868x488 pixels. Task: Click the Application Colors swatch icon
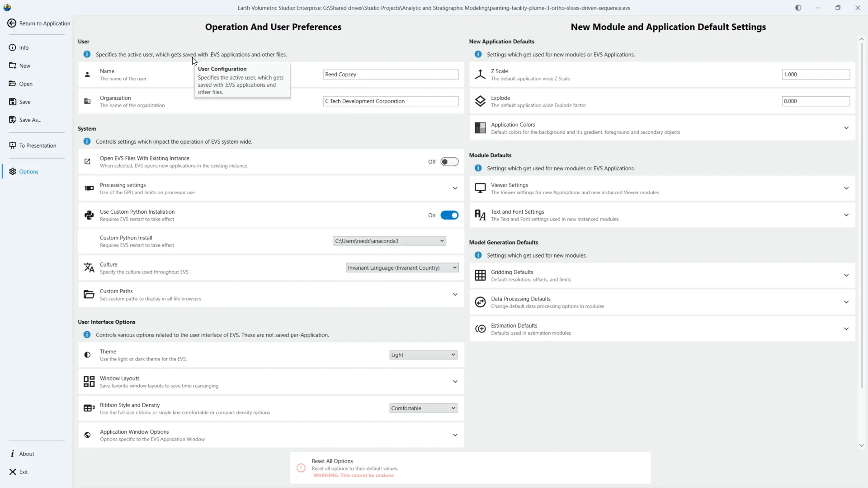[480, 128]
